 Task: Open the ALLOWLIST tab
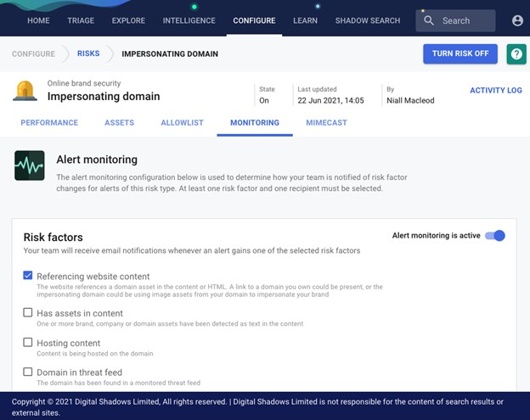(x=182, y=122)
